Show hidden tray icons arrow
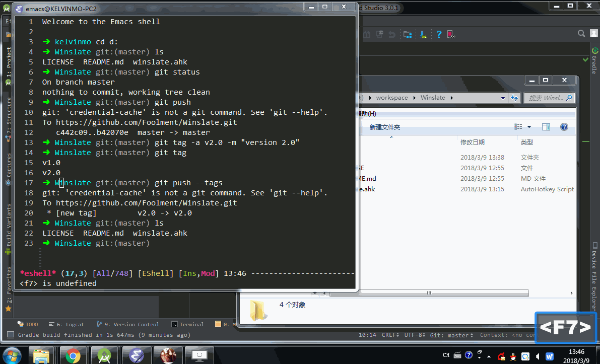The image size is (600, 364). [489, 356]
